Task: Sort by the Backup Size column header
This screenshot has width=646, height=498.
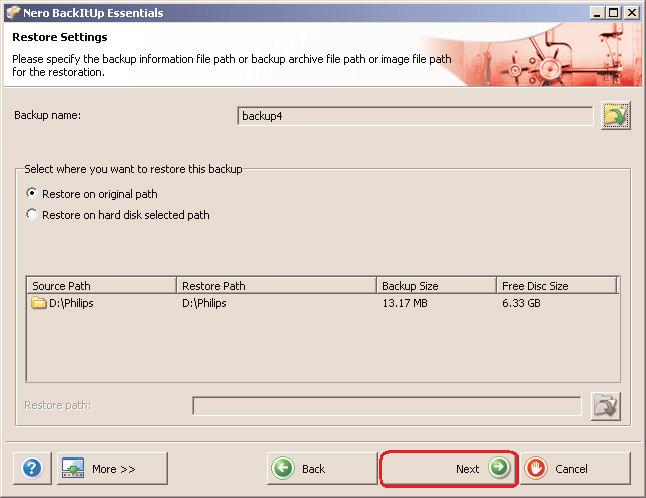Action: (436, 285)
